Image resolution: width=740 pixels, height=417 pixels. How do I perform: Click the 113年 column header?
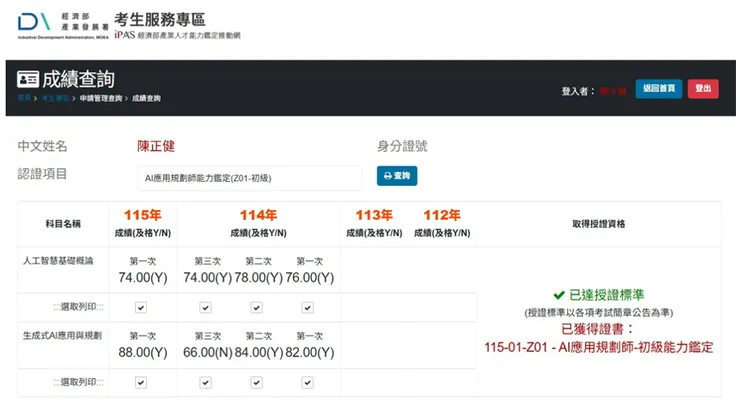(374, 215)
